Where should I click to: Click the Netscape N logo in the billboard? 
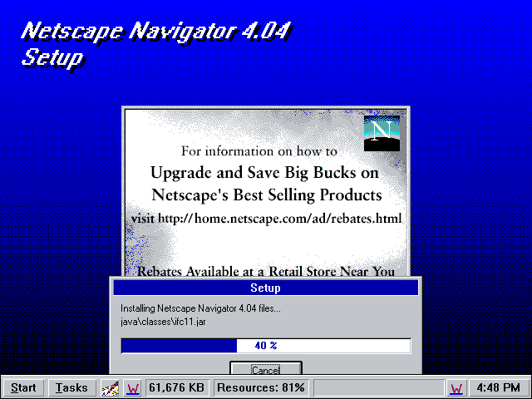(382, 133)
